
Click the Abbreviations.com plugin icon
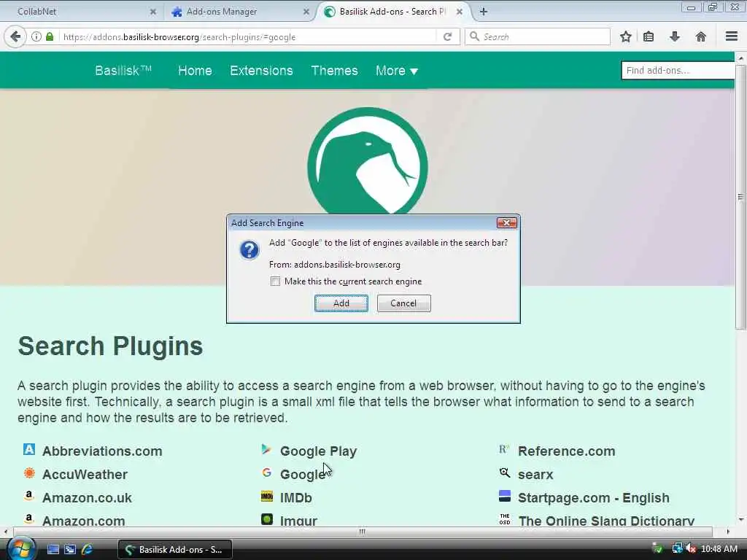(29, 449)
